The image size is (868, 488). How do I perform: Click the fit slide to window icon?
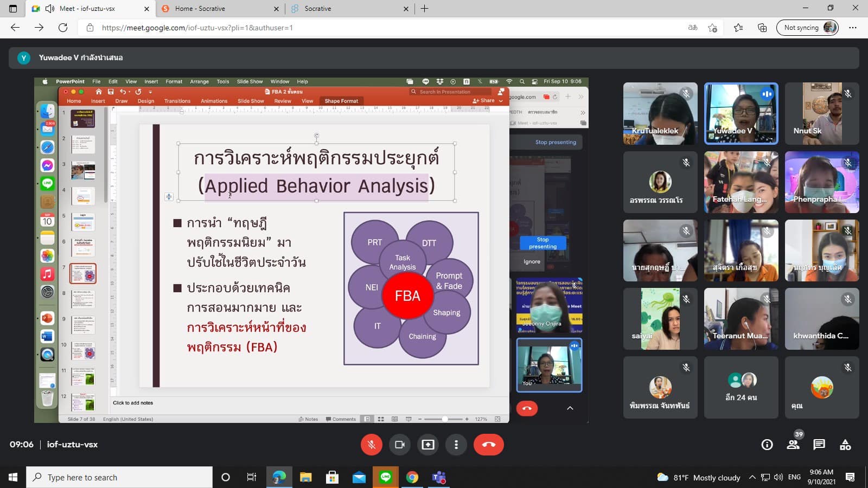(x=497, y=419)
